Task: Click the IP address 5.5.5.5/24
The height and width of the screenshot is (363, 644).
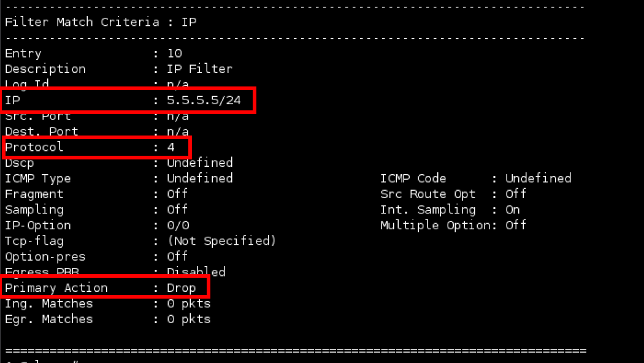Action: pos(204,100)
